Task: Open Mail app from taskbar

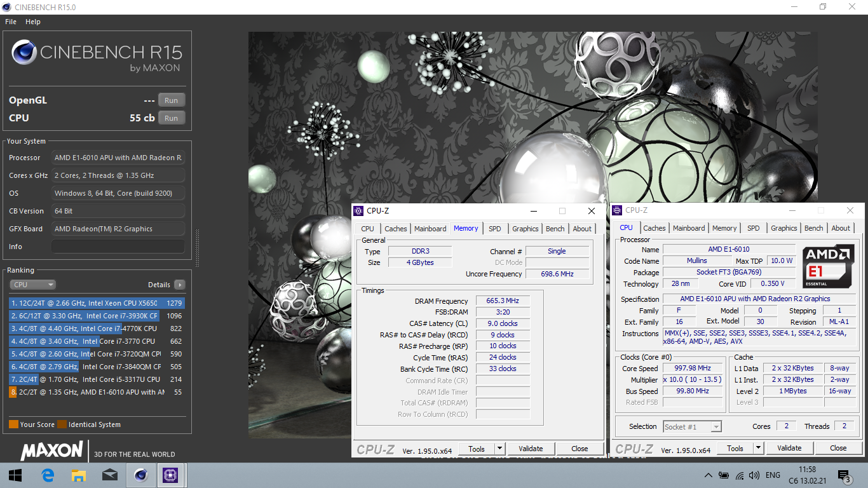Action: (x=109, y=475)
